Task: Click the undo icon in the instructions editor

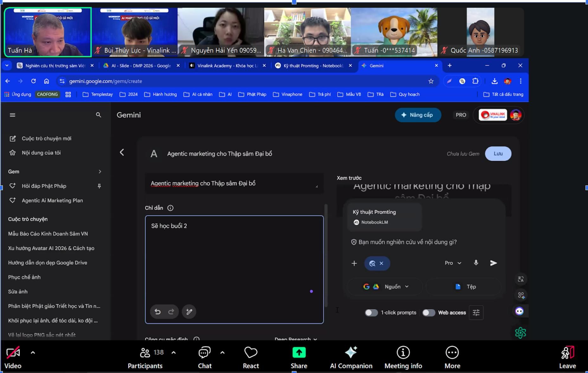Action: 158,312
